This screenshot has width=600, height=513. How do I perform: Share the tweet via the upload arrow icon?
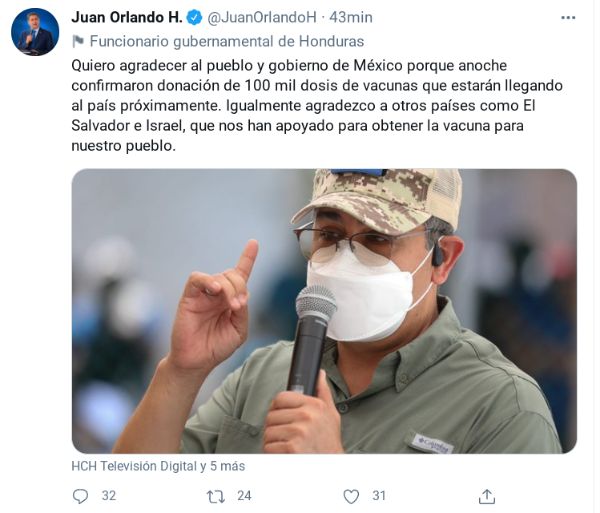click(487, 496)
